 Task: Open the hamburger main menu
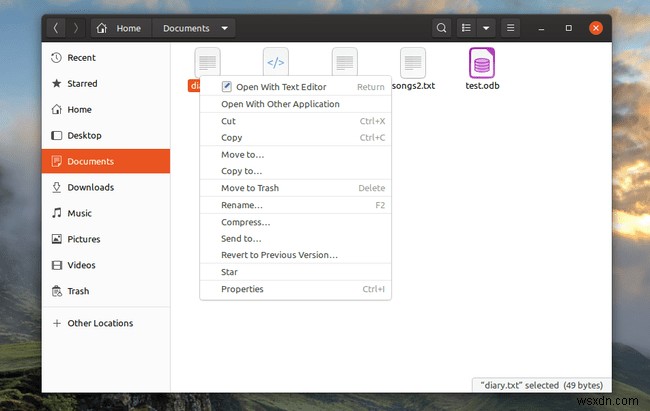pos(512,28)
